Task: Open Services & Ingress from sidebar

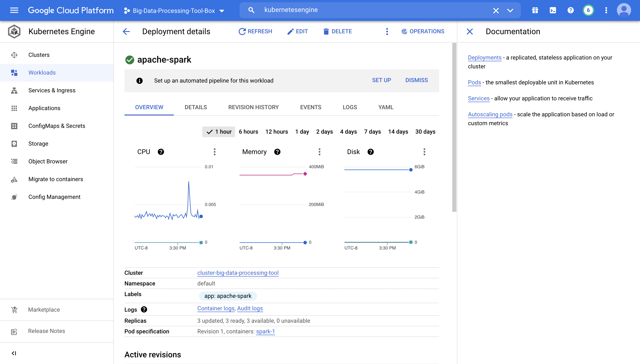Action: (x=52, y=90)
